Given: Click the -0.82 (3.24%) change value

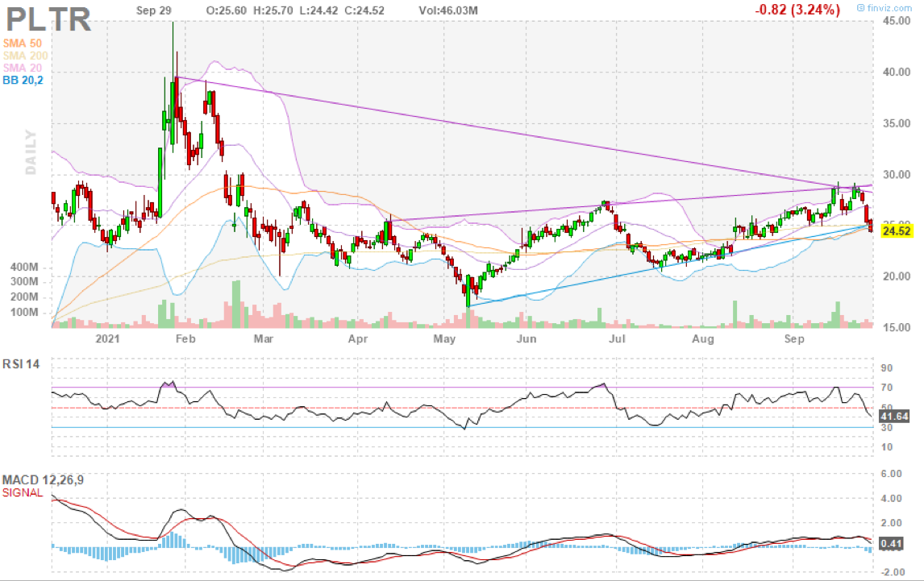Looking at the screenshot, I should pos(798,10).
